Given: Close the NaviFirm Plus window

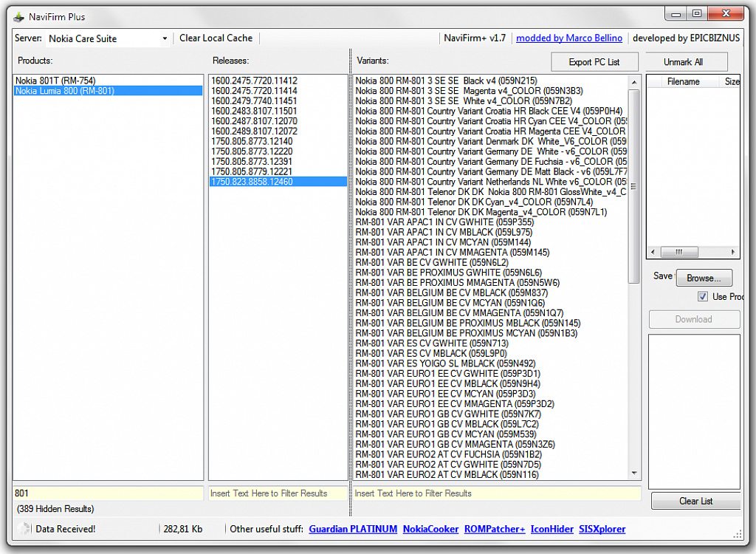Looking at the screenshot, I should (726, 14).
